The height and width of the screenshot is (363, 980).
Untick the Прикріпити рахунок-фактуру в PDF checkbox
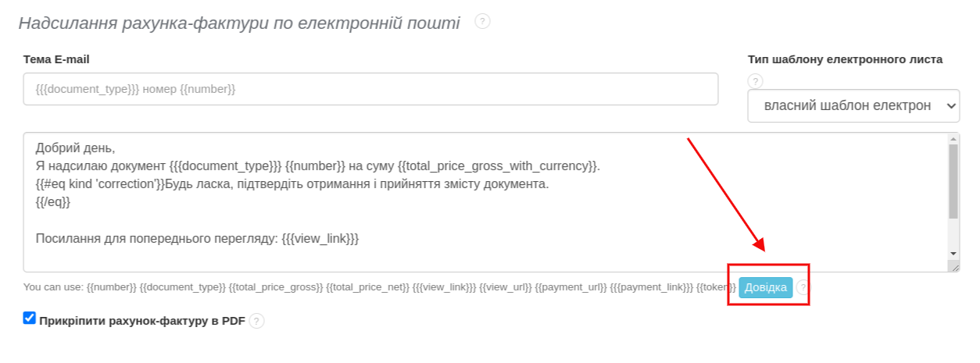(x=30, y=318)
